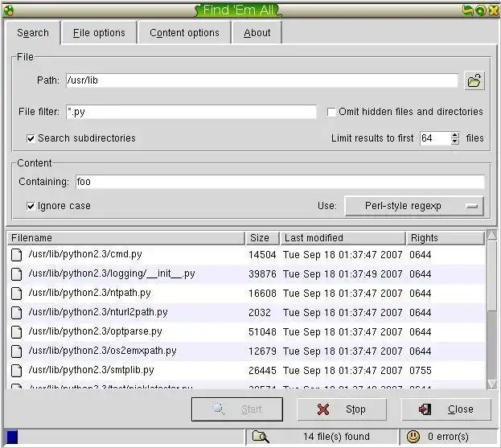Sort results by Size column header
This screenshot has height=448, width=501.
pyautogui.click(x=263, y=238)
